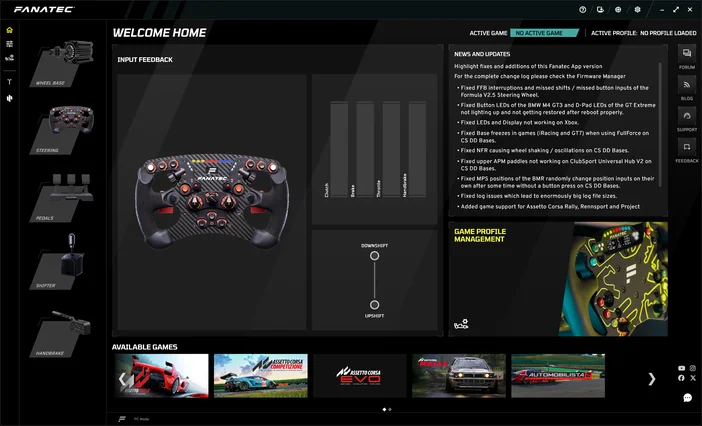Viewport: 702px width, 426px height.
Task: Select the Shifter device
Action: [x=57, y=262]
